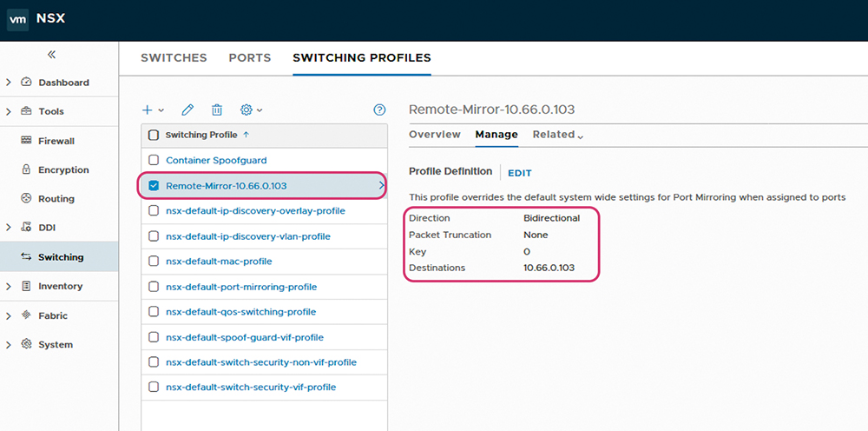Check nsx-default-port-mirroring-profile checkbox
Viewport: 868px width, 431px height.
click(154, 287)
